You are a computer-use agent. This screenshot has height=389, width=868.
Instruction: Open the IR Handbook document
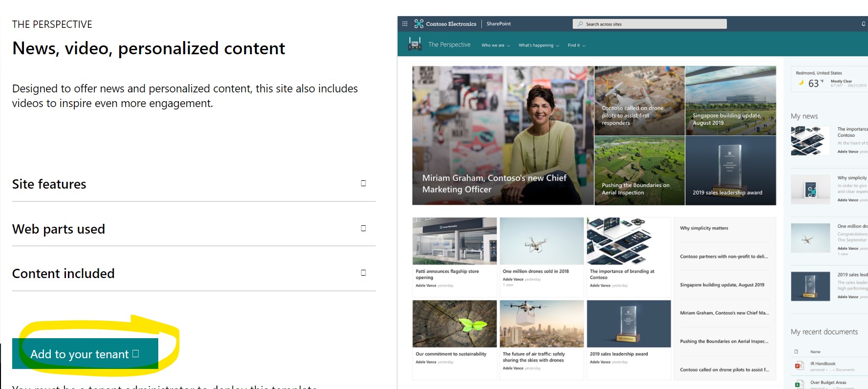pyautogui.click(x=823, y=364)
